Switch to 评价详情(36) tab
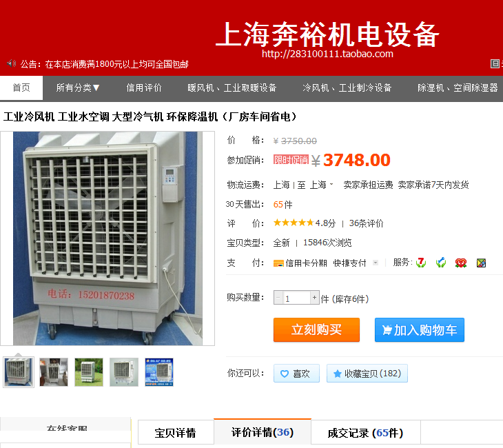This screenshot has height=448, width=503. [263, 432]
